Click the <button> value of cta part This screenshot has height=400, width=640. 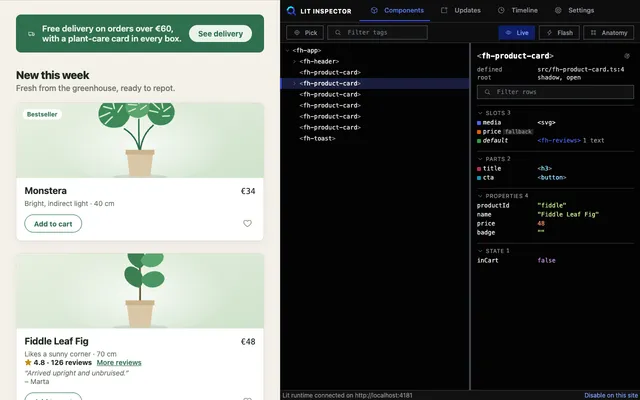coord(552,178)
